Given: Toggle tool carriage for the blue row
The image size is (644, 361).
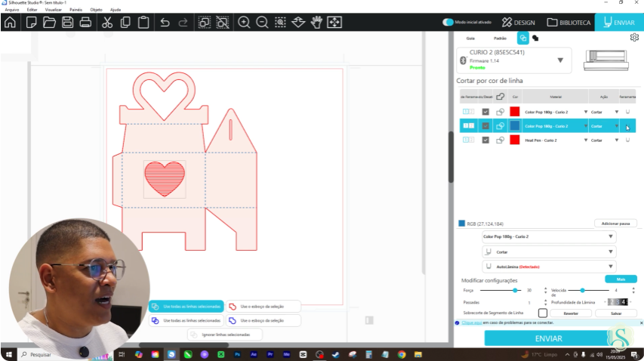Looking at the screenshot, I should click(469, 126).
